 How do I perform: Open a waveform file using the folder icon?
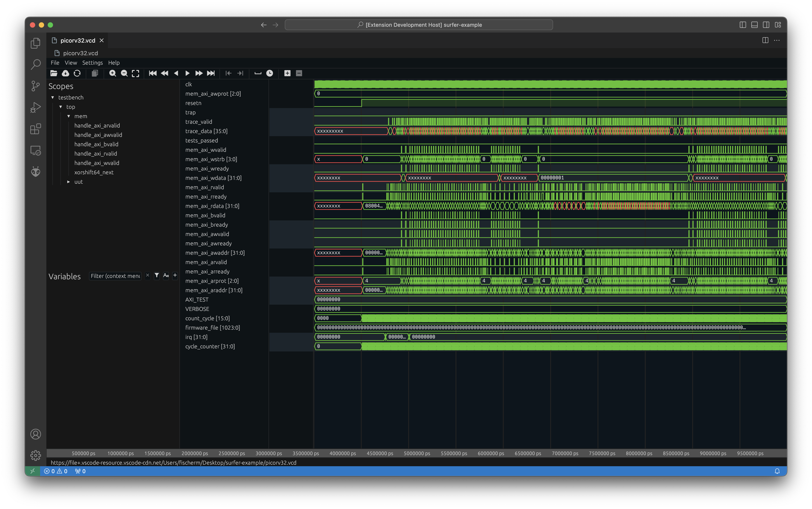coord(53,73)
